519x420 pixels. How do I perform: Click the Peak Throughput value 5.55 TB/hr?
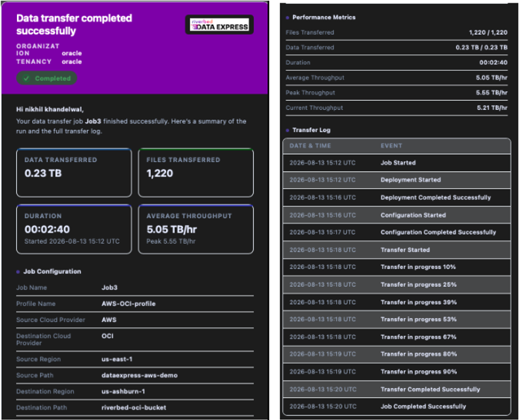(492, 93)
